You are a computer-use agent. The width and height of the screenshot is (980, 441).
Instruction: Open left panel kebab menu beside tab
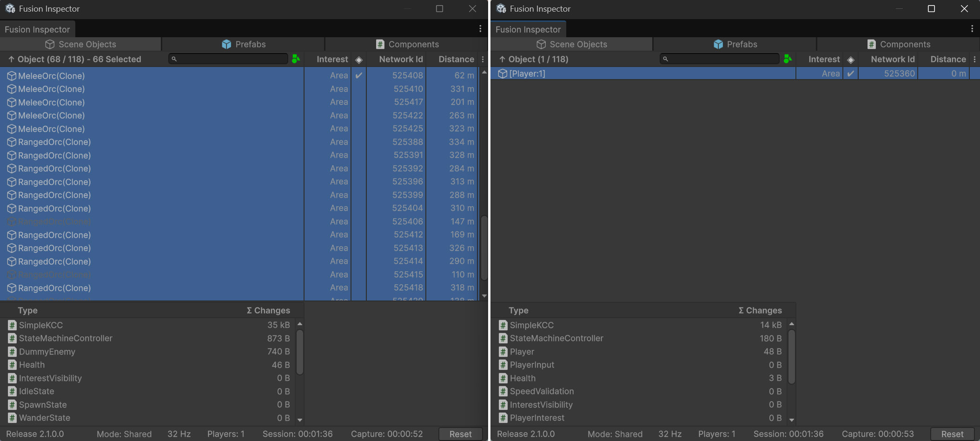click(480, 29)
